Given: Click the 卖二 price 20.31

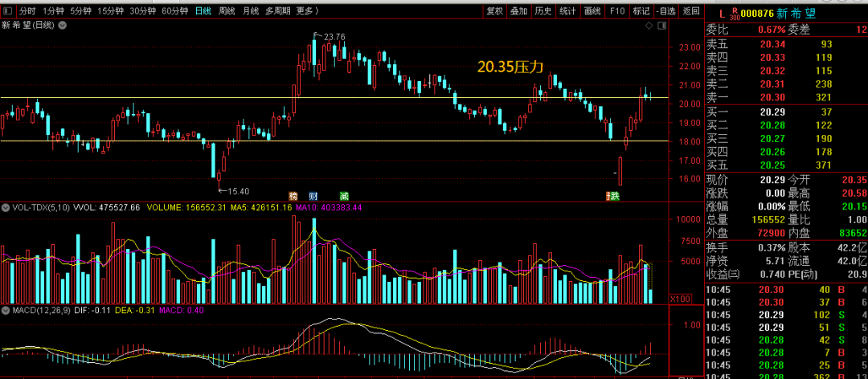Looking at the screenshot, I should 772,84.
